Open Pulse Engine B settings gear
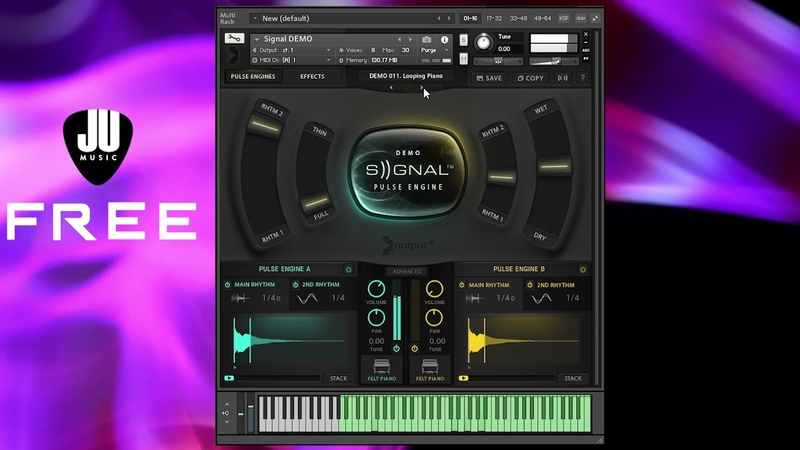Image resolution: width=800 pixels, height=450 pixels. [583, 269]
